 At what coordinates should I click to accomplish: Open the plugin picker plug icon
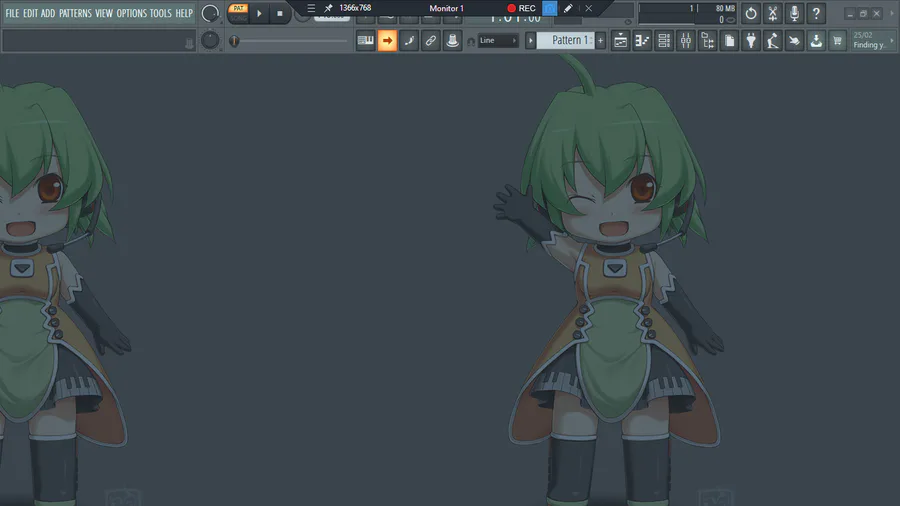click(x=751, y=41)
